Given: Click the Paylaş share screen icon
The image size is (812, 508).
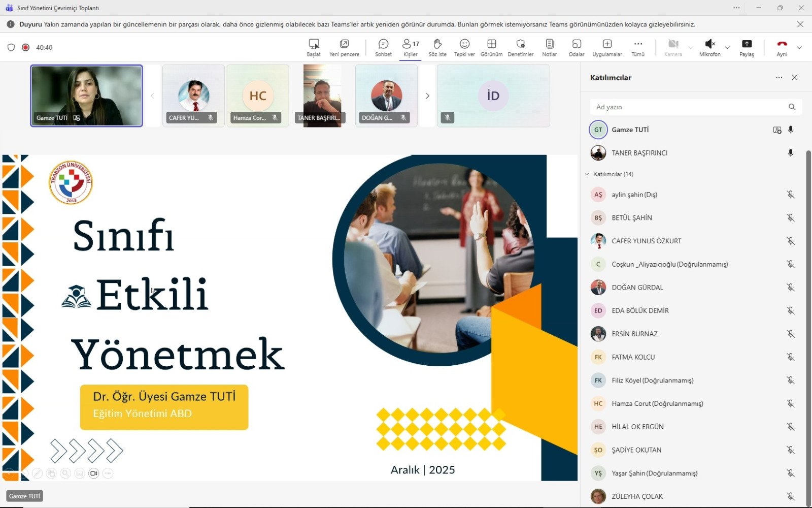Looking at the screenshot, I should pos(747,44).
